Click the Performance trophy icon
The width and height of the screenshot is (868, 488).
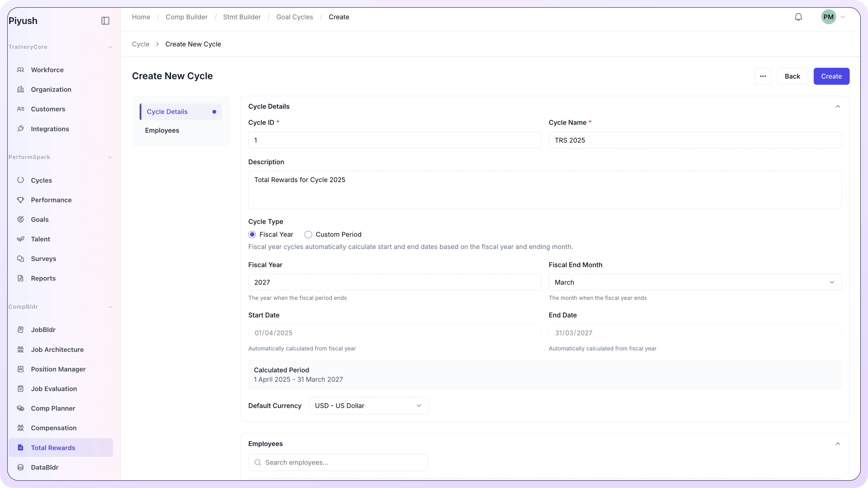click(x=21, y=200)
